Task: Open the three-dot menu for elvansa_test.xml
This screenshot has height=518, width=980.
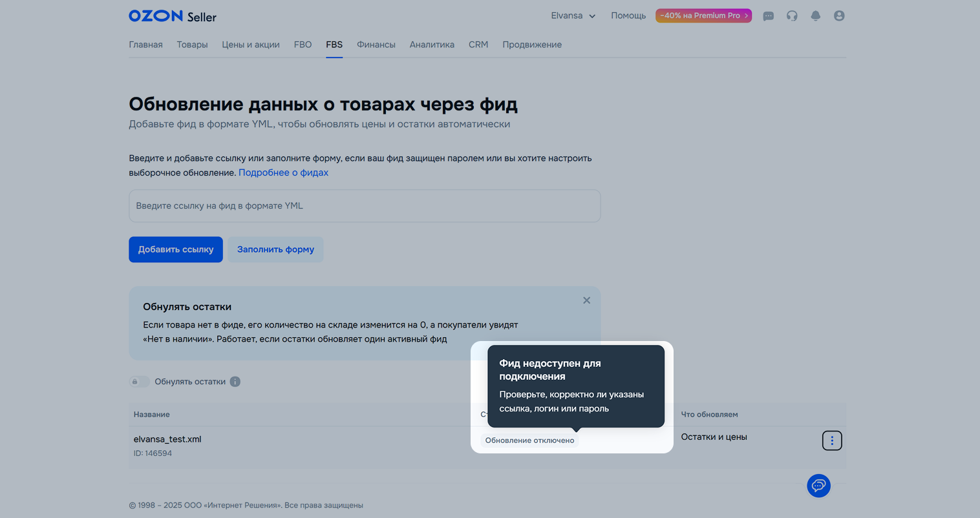Action: click(x=831, y=440)
